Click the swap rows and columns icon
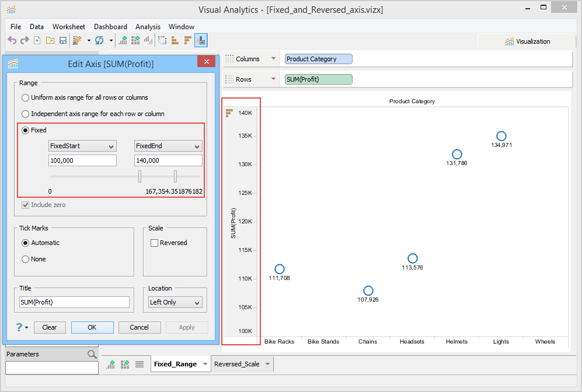This screenshot has width=582, height=392. click(162, 40)
